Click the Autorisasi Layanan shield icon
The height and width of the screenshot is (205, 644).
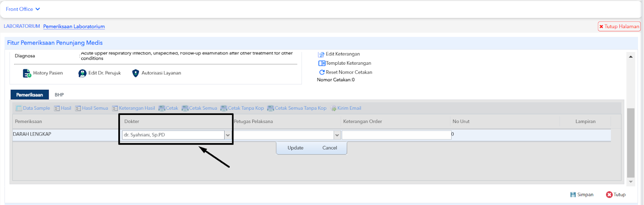136,73
